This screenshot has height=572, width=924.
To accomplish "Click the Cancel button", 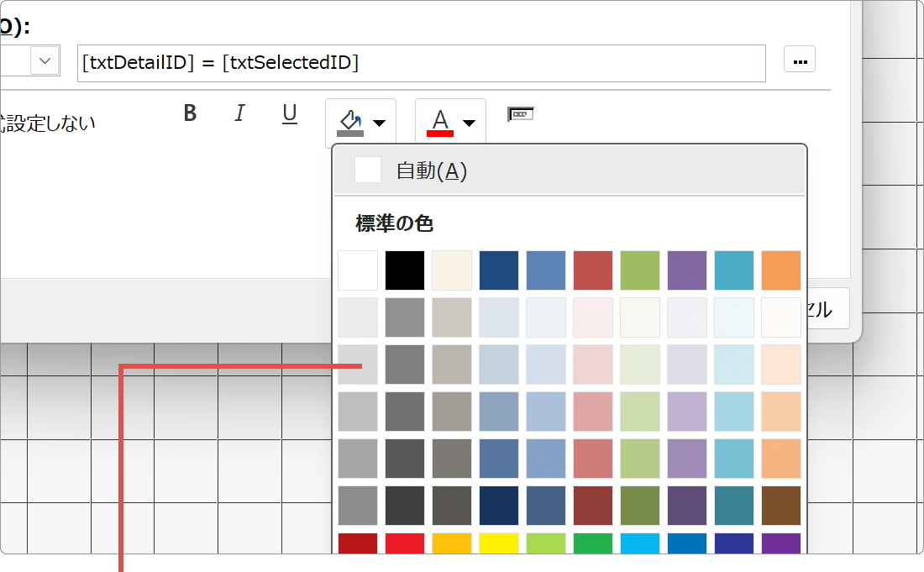I will (827, 308).
